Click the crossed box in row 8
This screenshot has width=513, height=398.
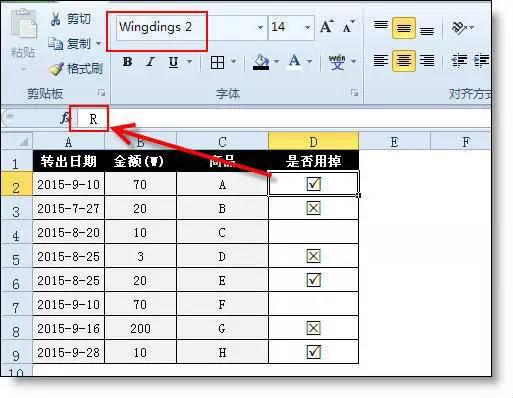[313, 328]
